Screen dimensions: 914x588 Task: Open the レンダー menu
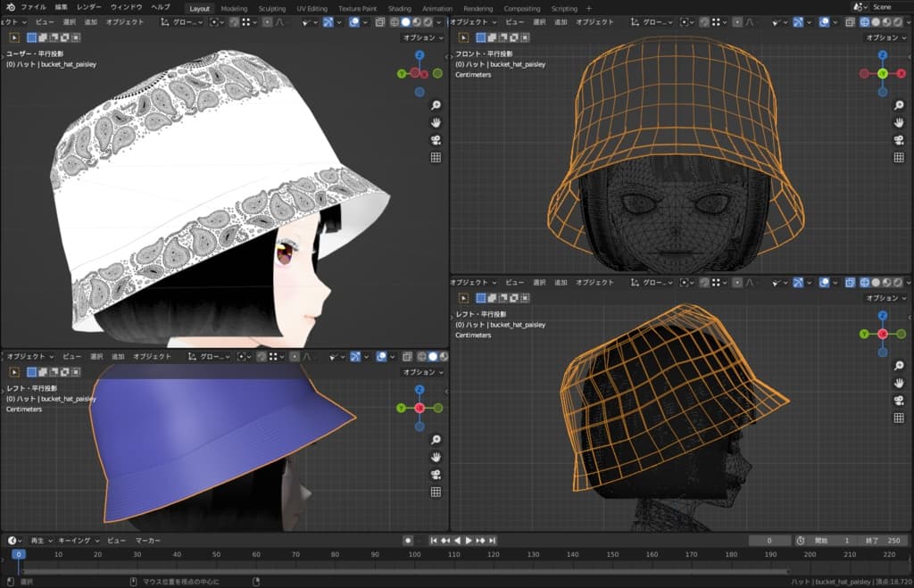[89, 8]
